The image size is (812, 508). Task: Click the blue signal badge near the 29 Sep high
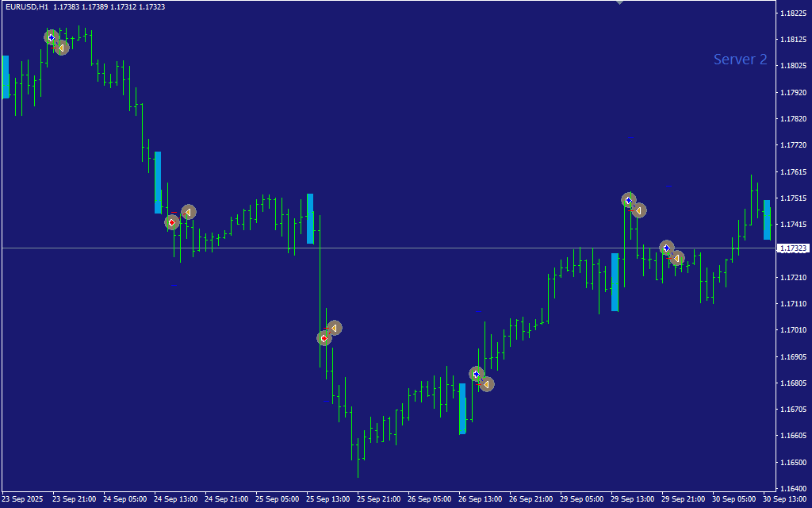(628, 200)
